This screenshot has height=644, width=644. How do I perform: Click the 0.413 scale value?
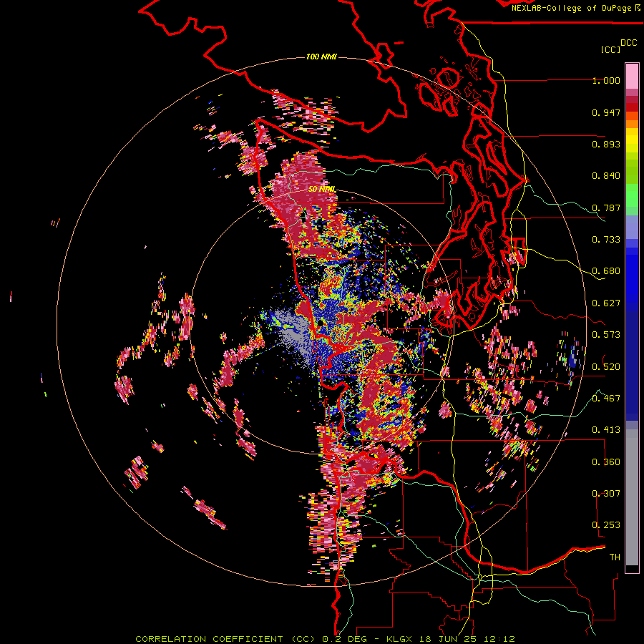coord(606,430)
